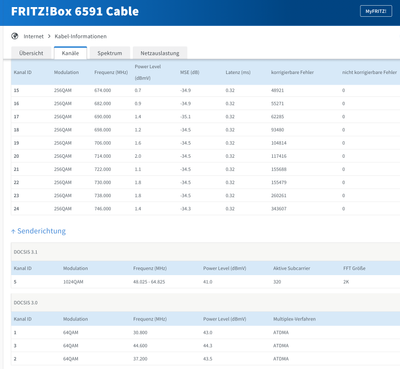Click the FFT Größe column header

[x=354, y=268]
